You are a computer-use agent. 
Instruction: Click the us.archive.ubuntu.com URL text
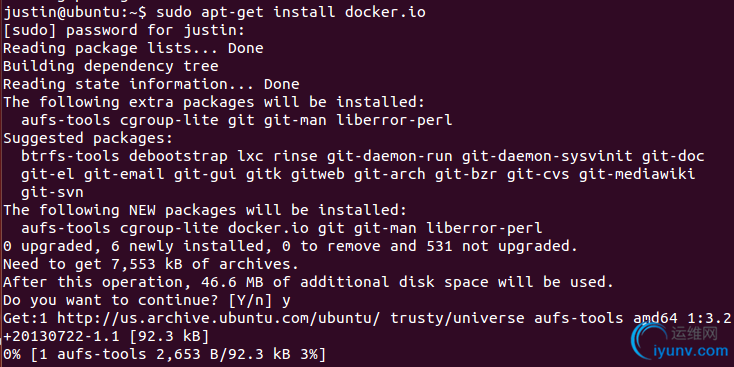tap(217, 318)
